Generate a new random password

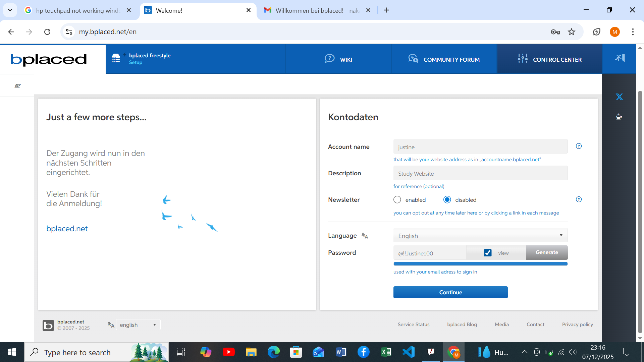coord(546,252)
